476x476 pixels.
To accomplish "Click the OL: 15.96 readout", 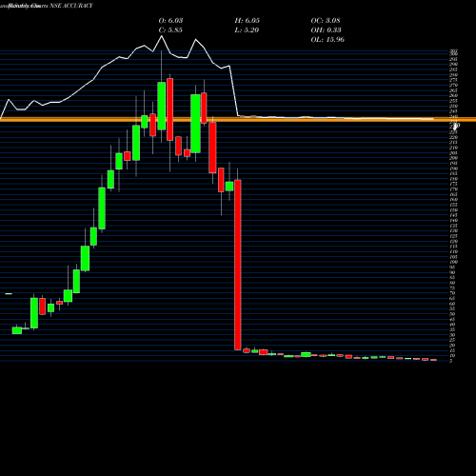I will [x=327, y=39].
